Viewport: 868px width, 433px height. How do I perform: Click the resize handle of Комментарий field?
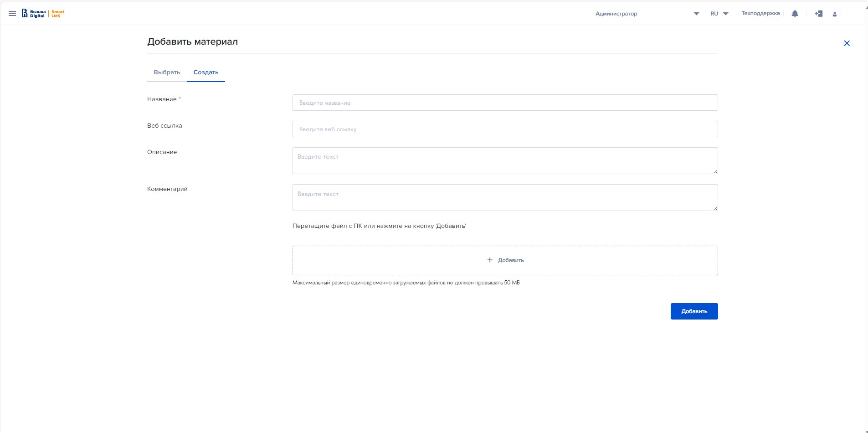click(x=715, y=208)
